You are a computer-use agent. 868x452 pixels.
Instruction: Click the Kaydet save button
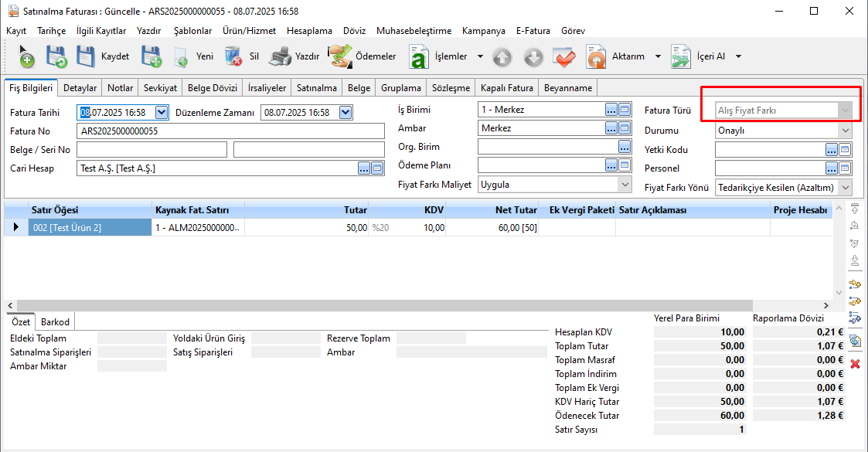point(102,56)
